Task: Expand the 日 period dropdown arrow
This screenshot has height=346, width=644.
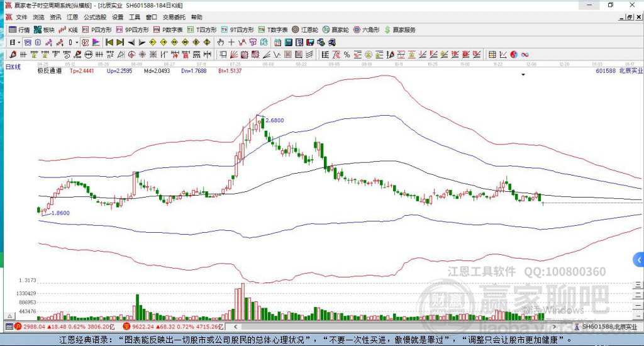Action: pos(19,42)
